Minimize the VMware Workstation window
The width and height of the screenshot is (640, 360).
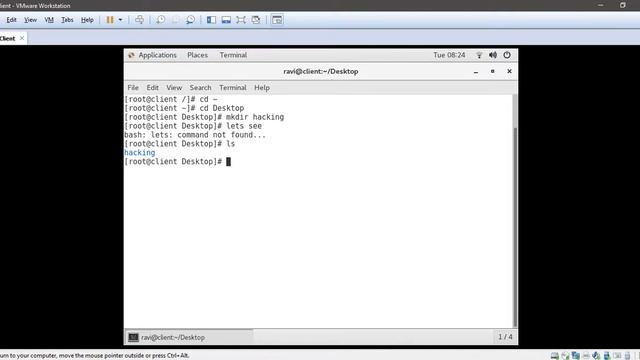tap(600, 5)
